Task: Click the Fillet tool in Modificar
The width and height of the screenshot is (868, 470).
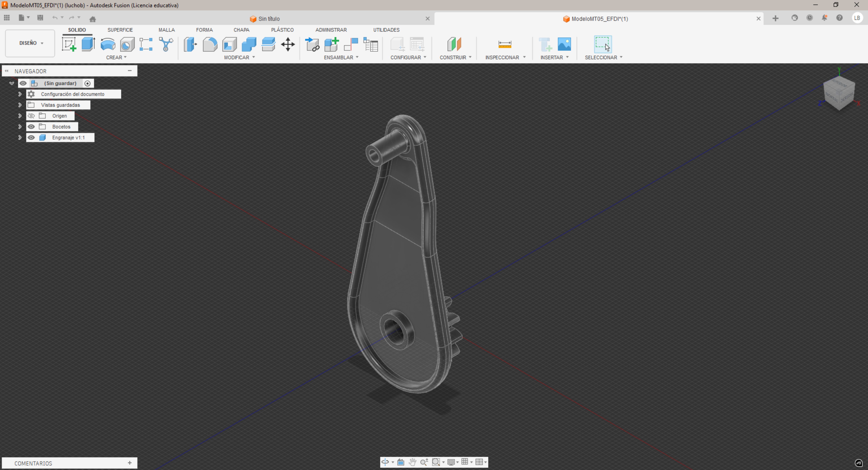Action: [x=210, y=44]
